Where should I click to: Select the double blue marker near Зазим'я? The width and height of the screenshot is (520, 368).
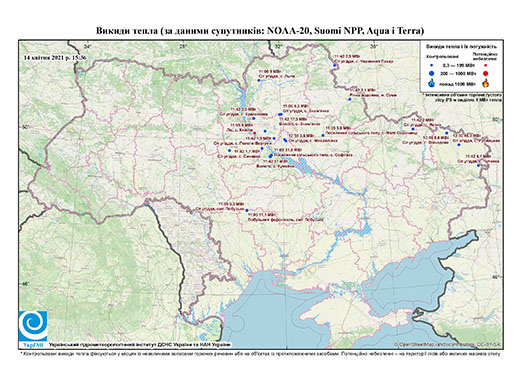pos(280,114)
